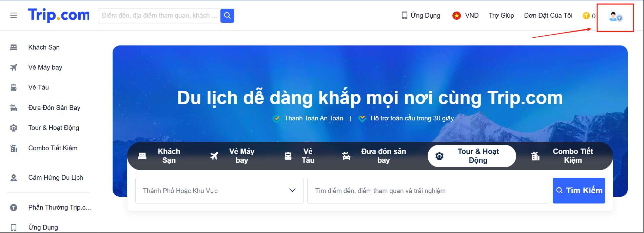Go to Trip.com home logo
The width and height of the screenshot is (644, 233).
pos(59,15)
